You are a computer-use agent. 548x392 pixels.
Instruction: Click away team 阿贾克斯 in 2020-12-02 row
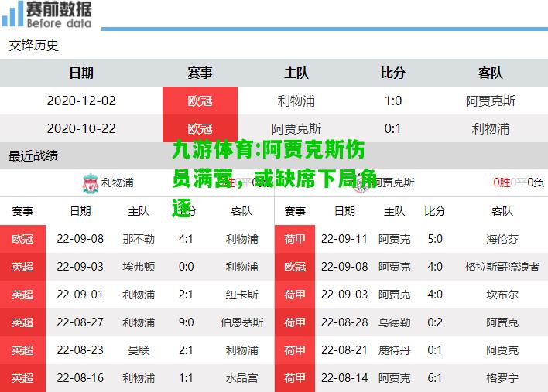(490, 101)
